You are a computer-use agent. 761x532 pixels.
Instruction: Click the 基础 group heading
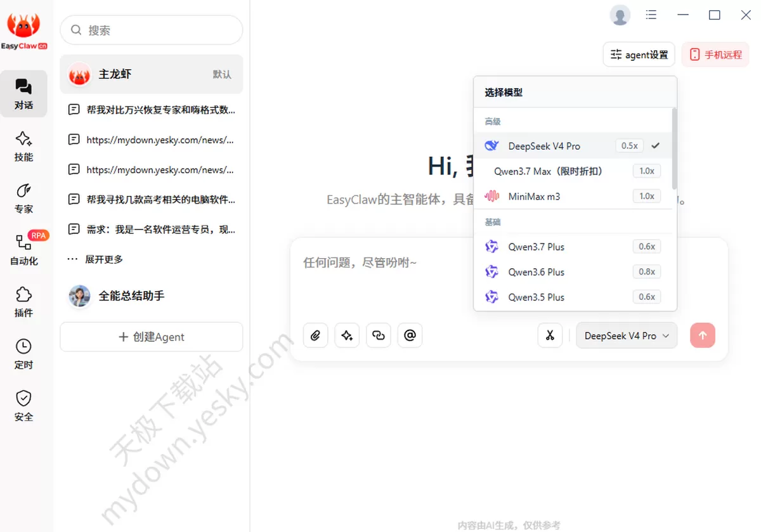(493, 222)
